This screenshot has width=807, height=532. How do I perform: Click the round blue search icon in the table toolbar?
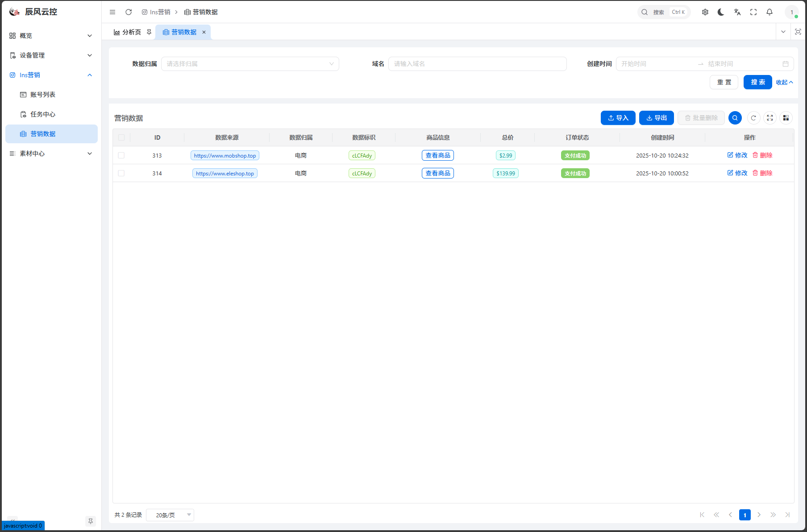(735, 118)
